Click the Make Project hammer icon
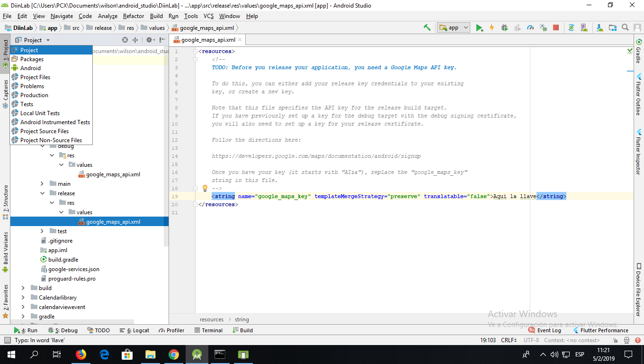Screen dimensions: 644x364 click(x=427, y=27)
